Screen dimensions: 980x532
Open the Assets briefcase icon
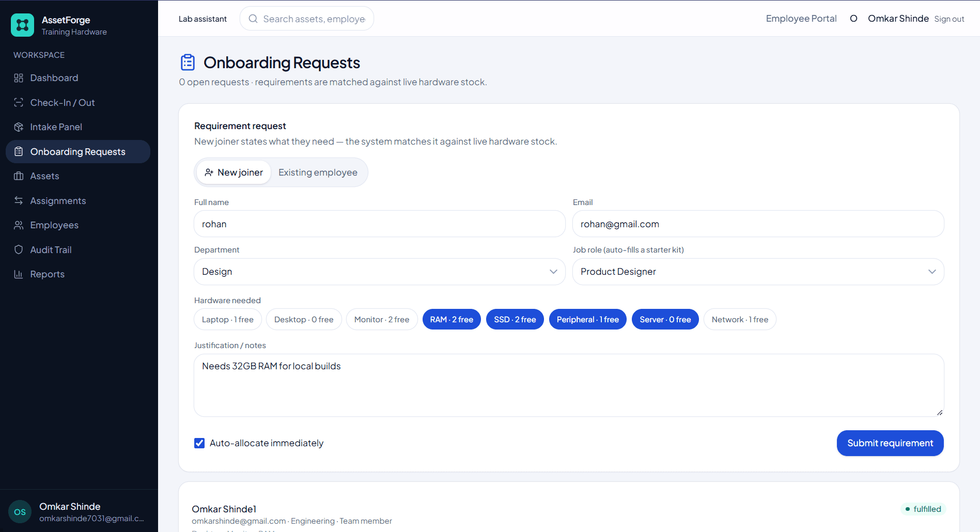click(x=19, y=176)
